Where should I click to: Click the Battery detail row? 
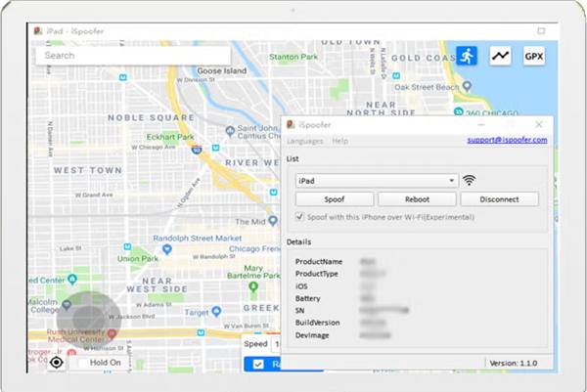point(335,298)
